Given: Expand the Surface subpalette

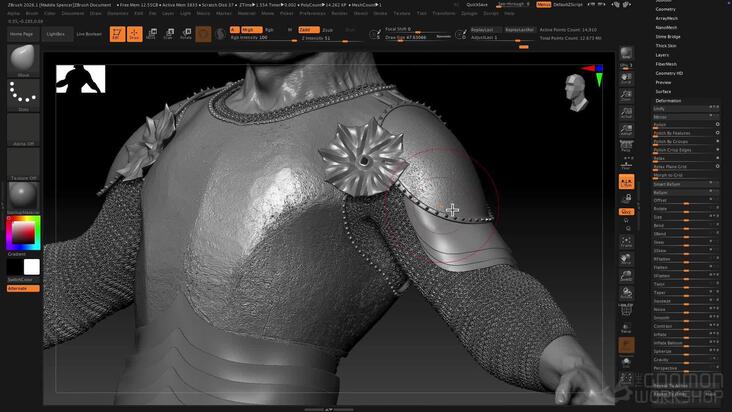Looking at the screenshot, I should (663, 91).
